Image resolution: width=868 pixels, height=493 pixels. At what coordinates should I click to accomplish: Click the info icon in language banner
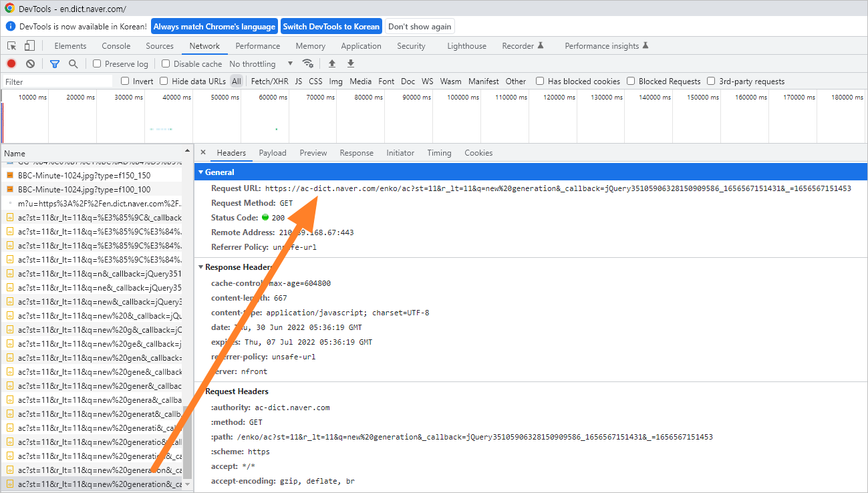11,27
